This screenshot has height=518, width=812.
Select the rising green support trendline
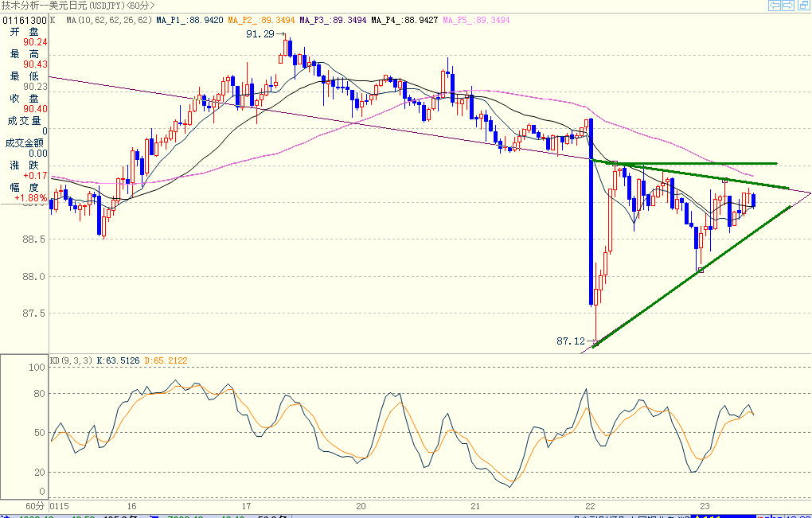[x=692, y=276]
